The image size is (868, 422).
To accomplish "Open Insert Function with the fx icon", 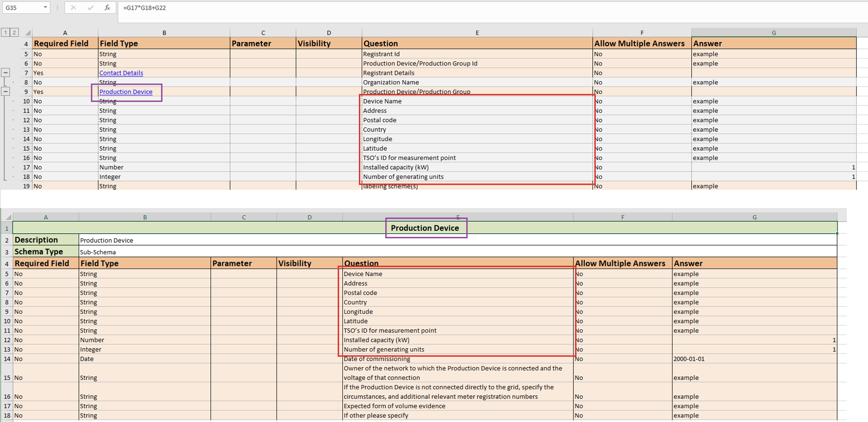I will (107, 8).
